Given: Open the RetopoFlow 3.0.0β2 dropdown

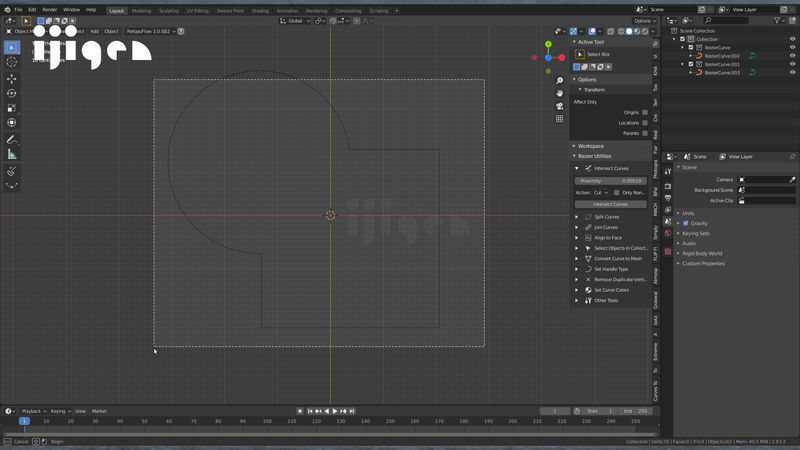Looking at the screenshot, I should 151,31.
